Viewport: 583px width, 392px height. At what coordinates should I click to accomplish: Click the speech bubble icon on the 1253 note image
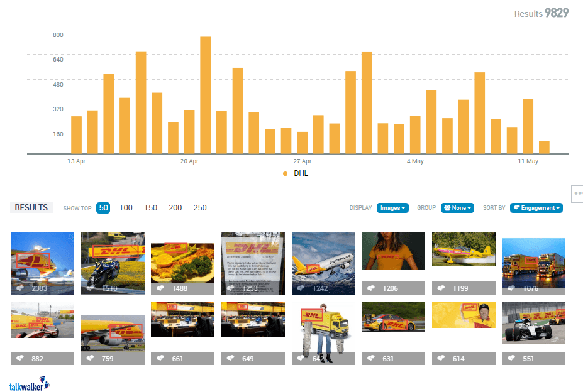pos(231,288)
